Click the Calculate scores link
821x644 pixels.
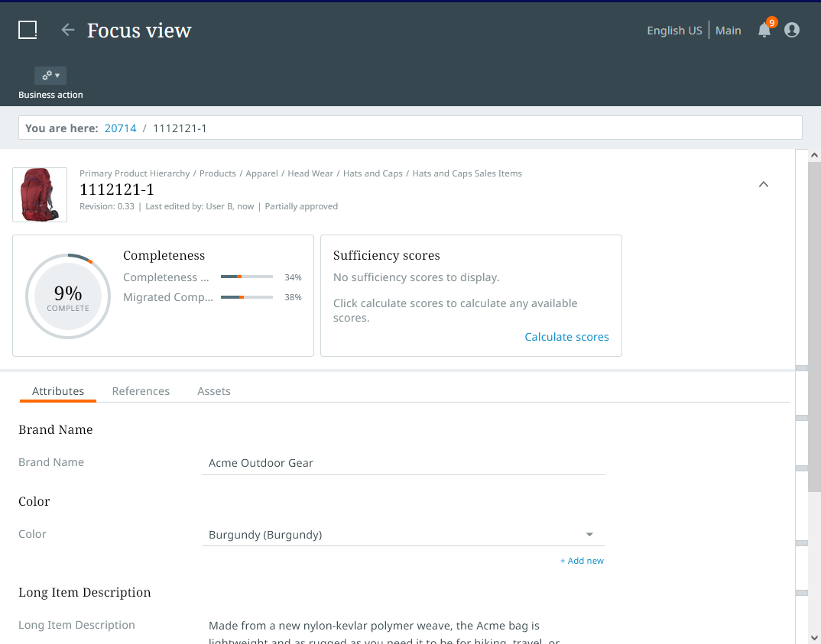click(566, 337)
